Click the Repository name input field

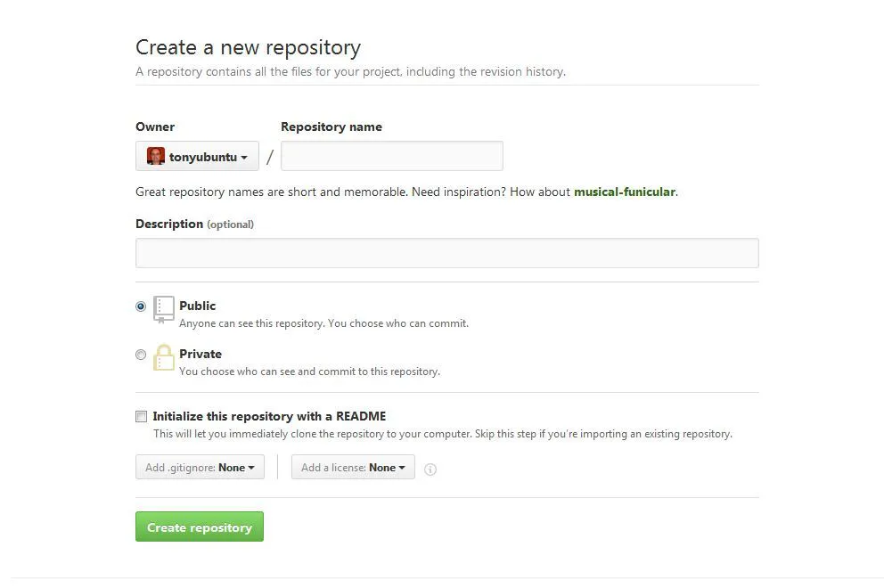coord(391,155)
